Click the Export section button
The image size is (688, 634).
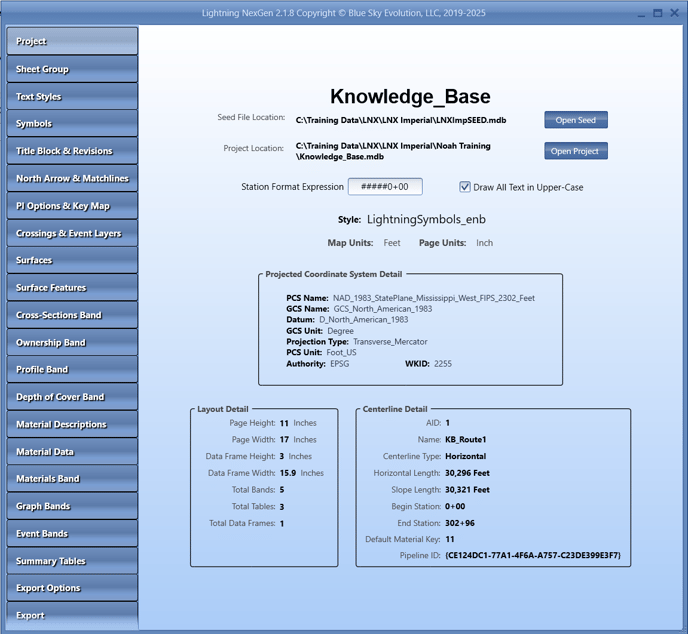click(72, 616)
